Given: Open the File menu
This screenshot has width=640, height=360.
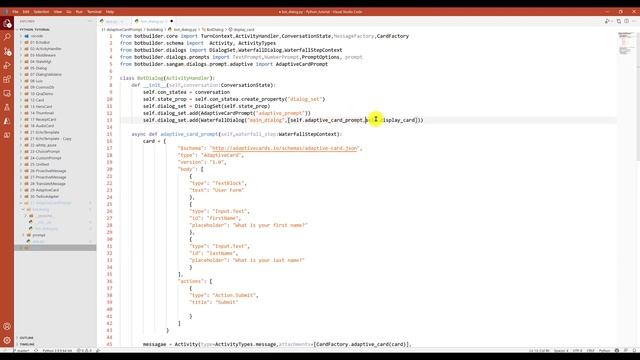Looking at the screenshot, I should (x=15, y=12).
